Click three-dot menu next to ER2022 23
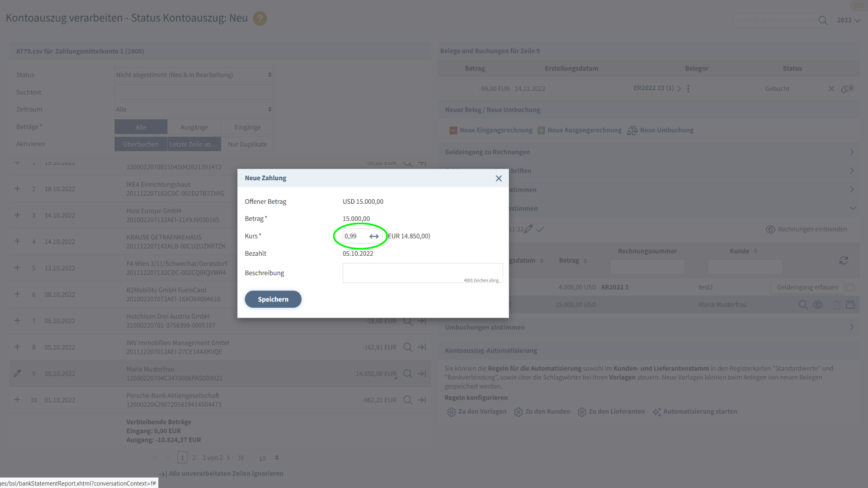The width and height of the screenshot is (868, 488). click(689, 89)
